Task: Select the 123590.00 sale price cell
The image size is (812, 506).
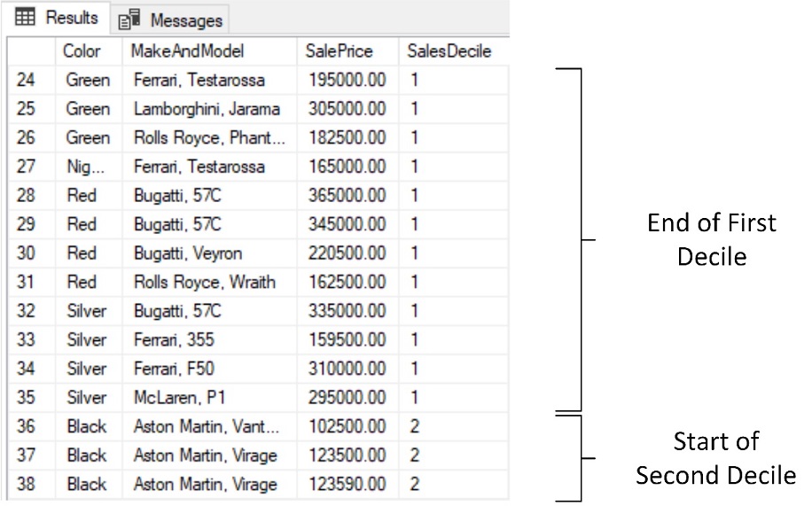Action: click(347, 484)
